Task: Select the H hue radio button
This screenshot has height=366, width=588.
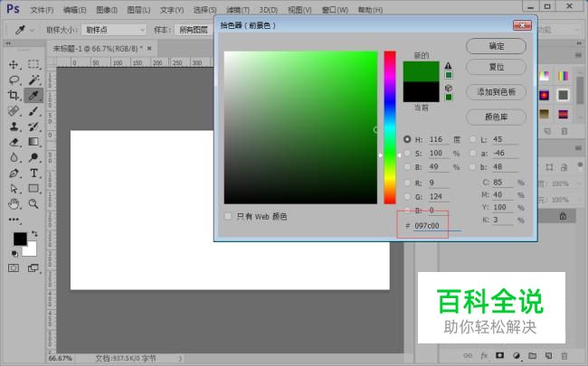Action: click(x=407, y=139)
